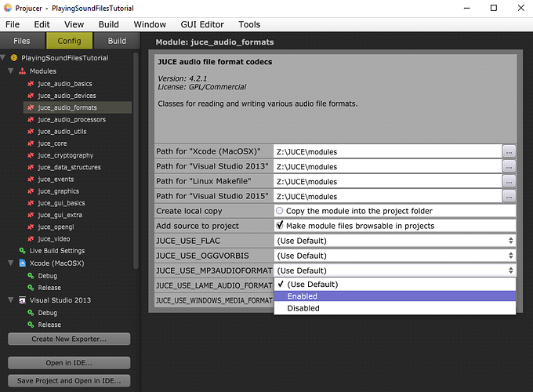This screenshot has width=533, height=392.
Task: Click the Open in IDE button
Action: [x=69, y=363]
